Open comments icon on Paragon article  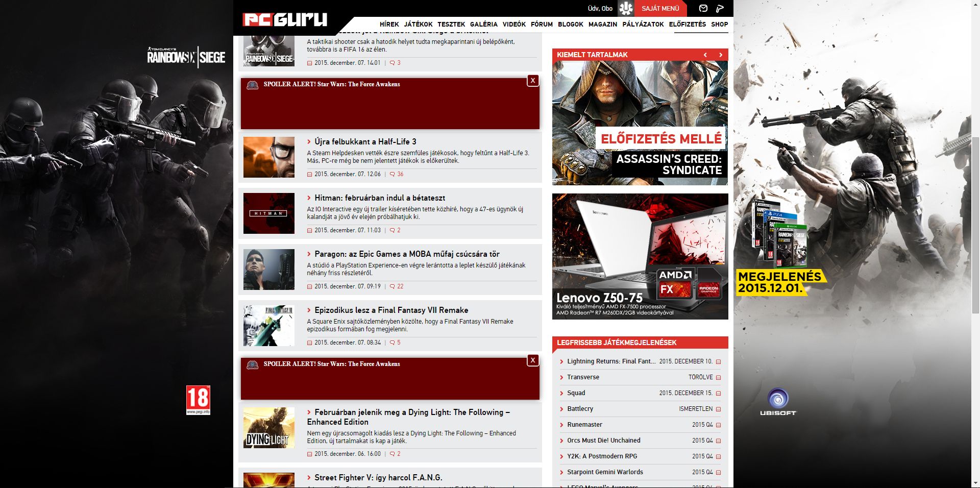(x=392, y=286)
